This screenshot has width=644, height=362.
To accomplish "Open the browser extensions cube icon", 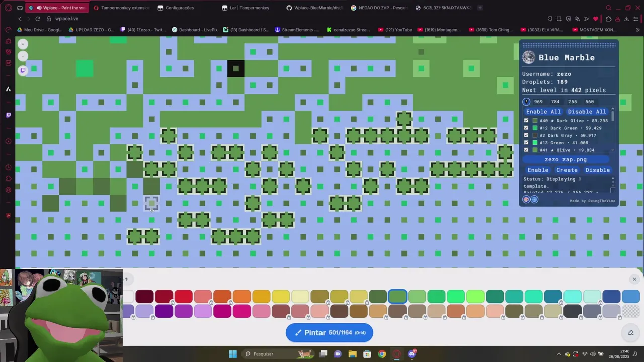I will pos(608,19).
